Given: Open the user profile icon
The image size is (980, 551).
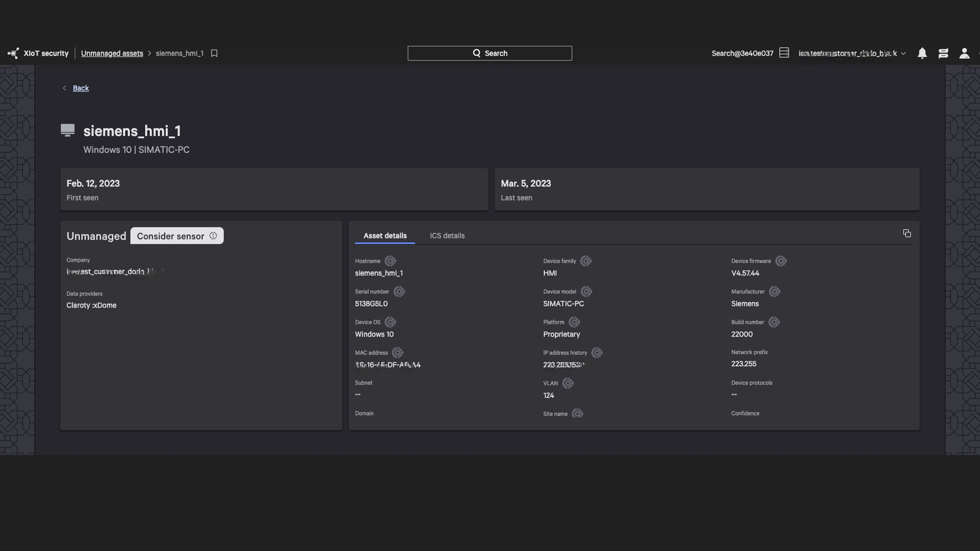Looking at the screenshot, I should pos(964,53).
